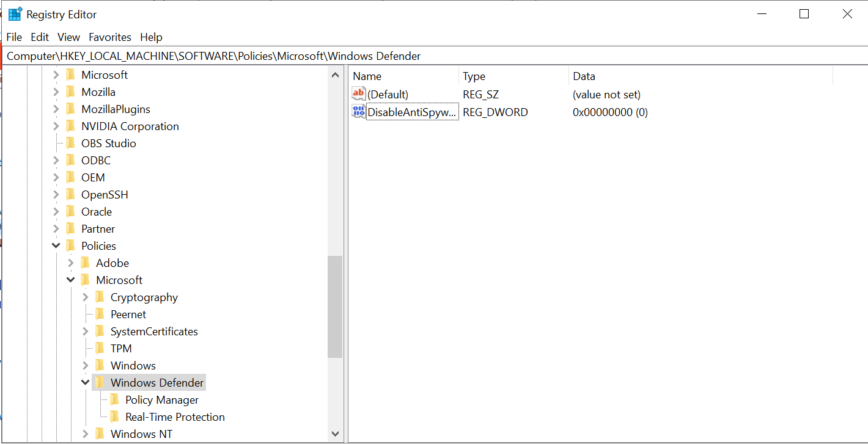Select the DisableAntiSpyware value name
This screenshot has height=444, width=868.
[x=412, y=112]
